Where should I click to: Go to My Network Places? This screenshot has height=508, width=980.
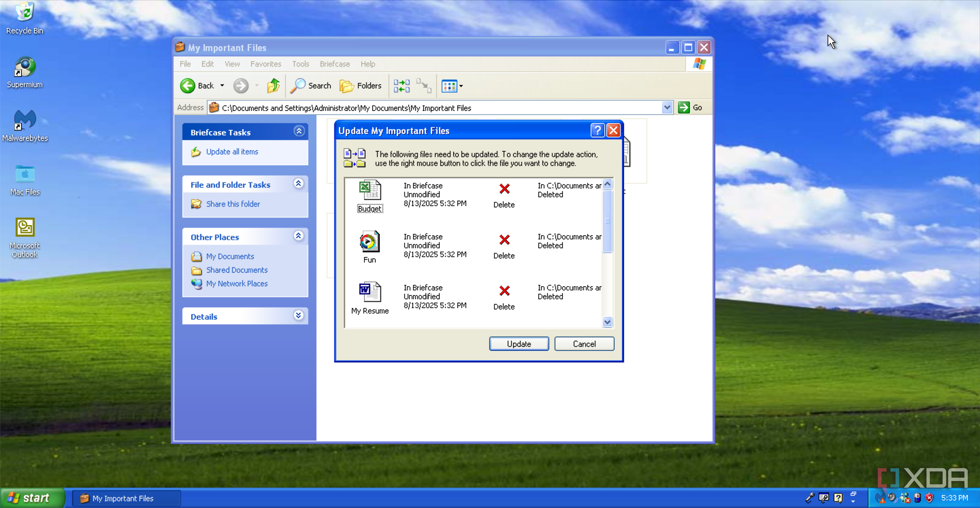pos(236,284)
